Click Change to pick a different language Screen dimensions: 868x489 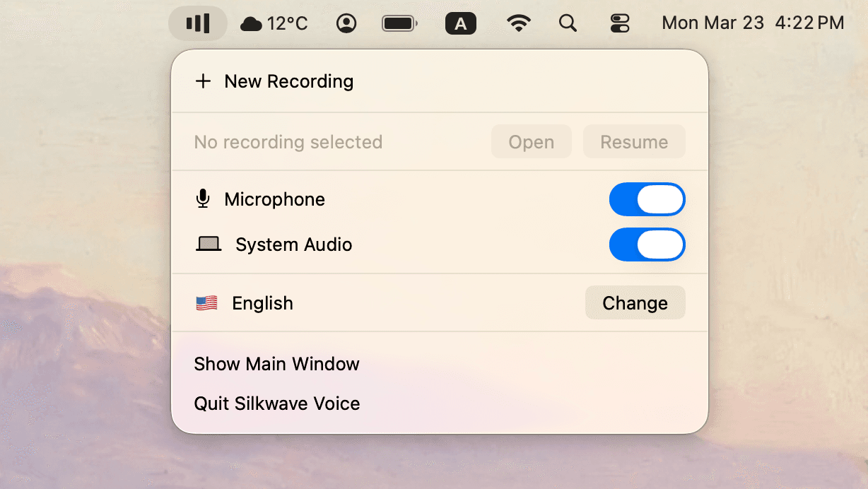click(x=634, y=302)
